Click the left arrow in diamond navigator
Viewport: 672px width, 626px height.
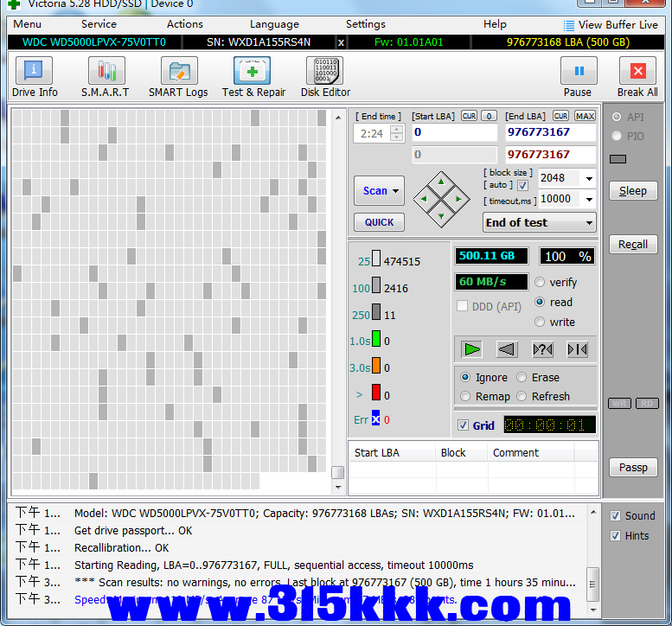tap(424, 199)
